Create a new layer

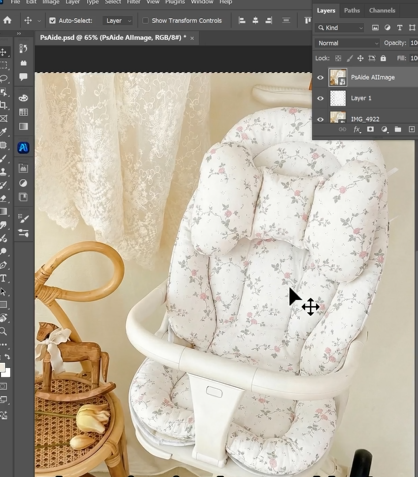[412, 129]
